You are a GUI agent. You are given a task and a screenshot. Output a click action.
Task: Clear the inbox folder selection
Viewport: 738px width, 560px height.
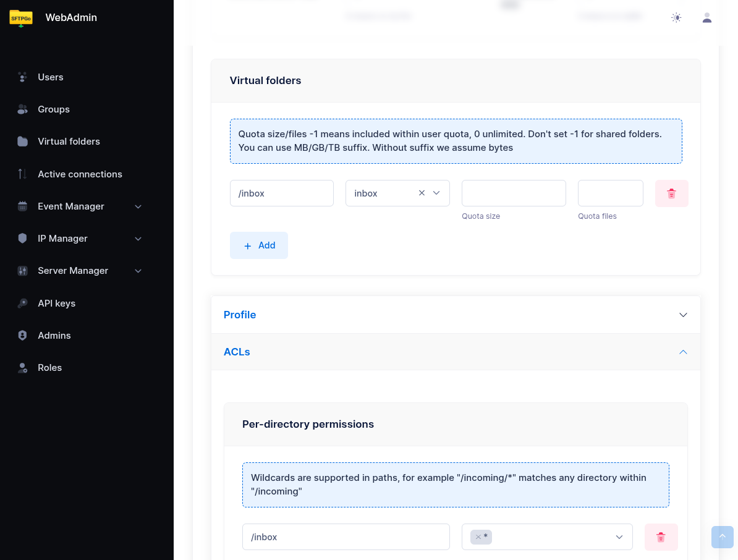tap(422, 193)
